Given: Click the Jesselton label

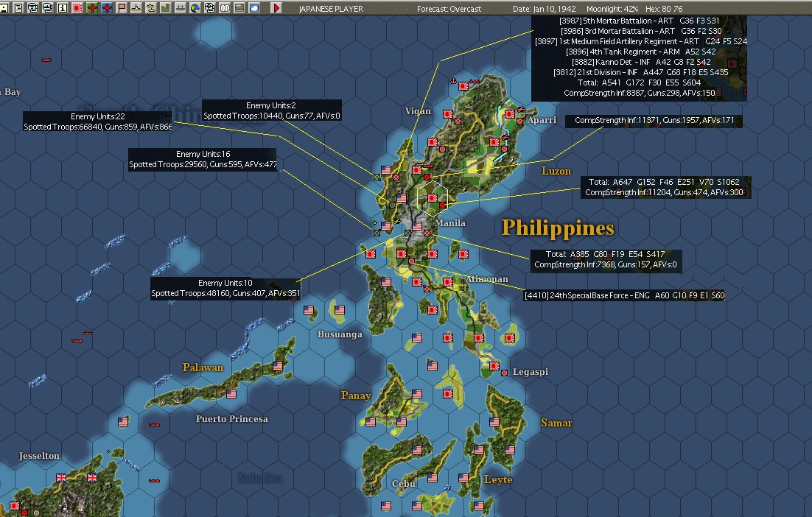Looking at the screenshot, I should [39, 456].
